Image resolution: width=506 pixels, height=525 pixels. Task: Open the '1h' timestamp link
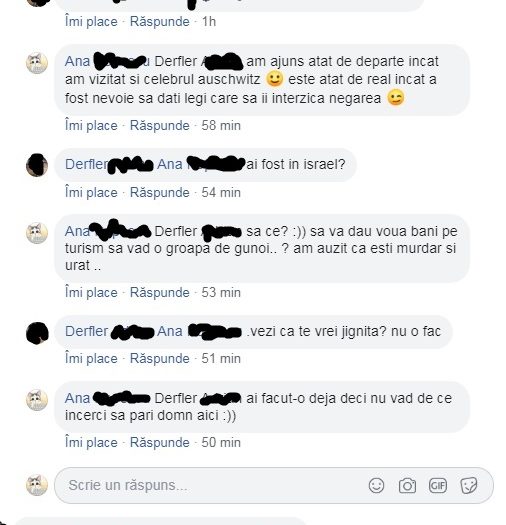(209, 21)
